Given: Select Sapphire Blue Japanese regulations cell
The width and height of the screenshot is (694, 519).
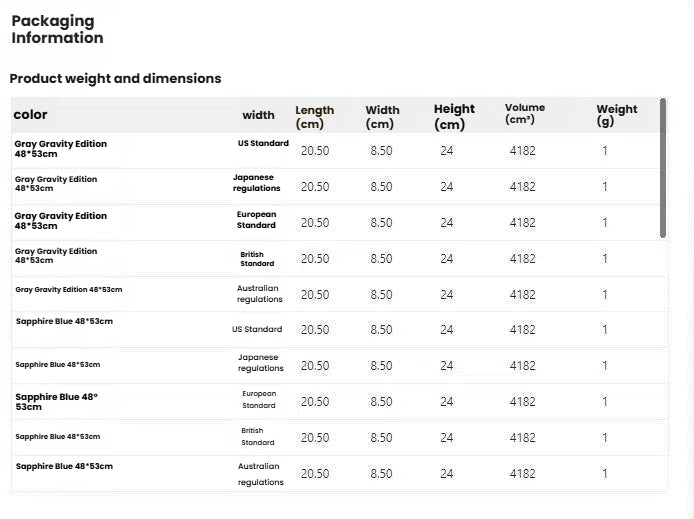Looking at the screenshot, I should pyautogui.click(x=260, y=362).
